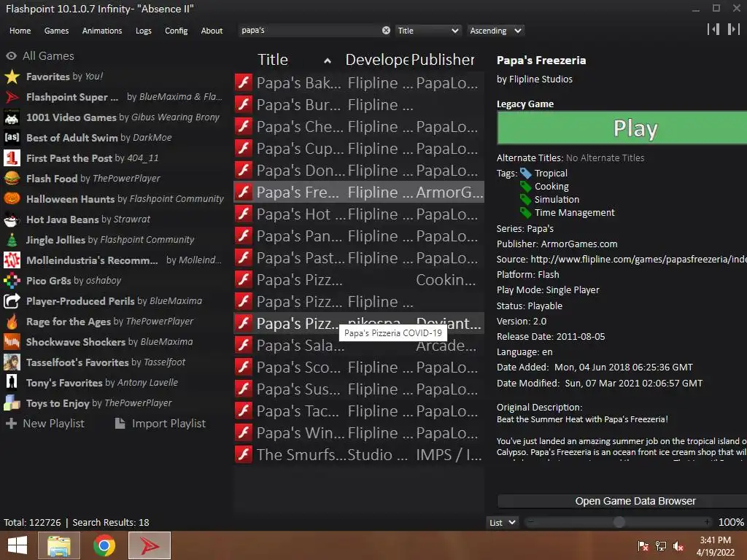Open the Title sort-by dropdown
Image resolution: width=747 pixels, height=560 pixels.
coord(427,31)
